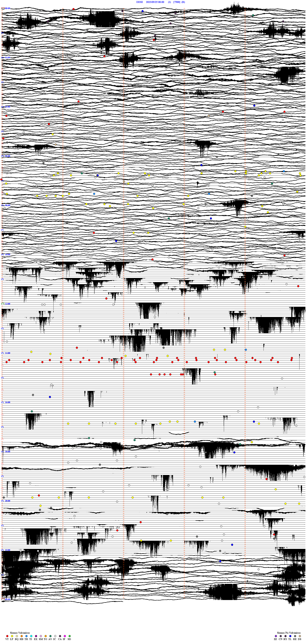Click the AV legend label
Screen dimensions: 307x644
(x=50, y=639)
